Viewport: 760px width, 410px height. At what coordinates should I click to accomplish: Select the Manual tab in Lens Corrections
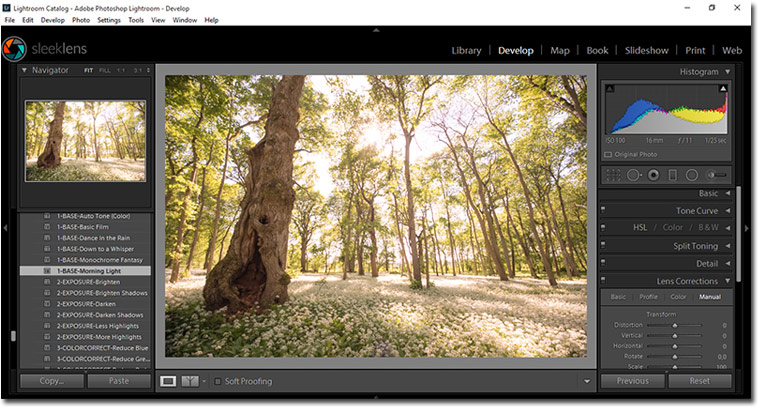click(x=710, y=297)
